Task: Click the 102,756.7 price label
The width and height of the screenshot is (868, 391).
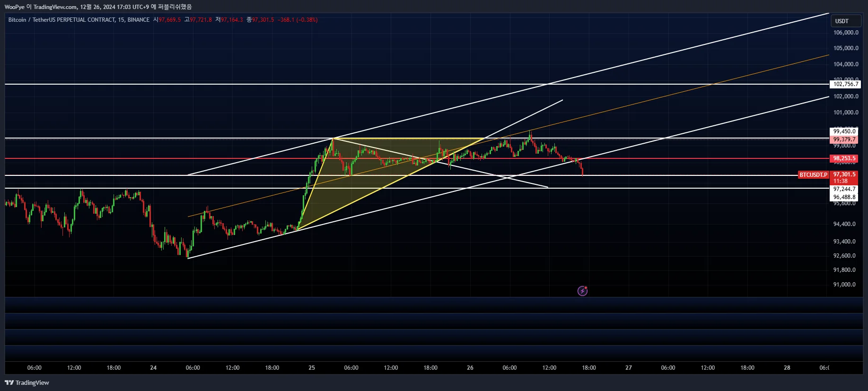Action: click(x=845, y=84)
